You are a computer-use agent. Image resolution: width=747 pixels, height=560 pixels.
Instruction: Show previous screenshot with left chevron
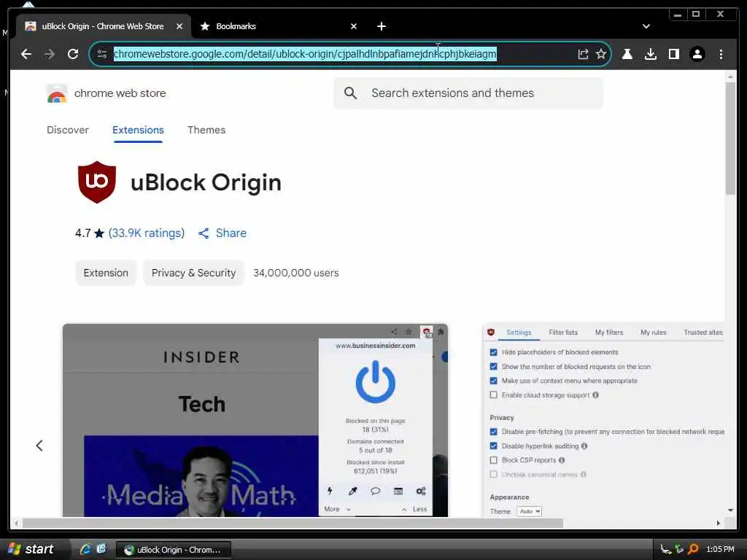[x=39, y=446]
